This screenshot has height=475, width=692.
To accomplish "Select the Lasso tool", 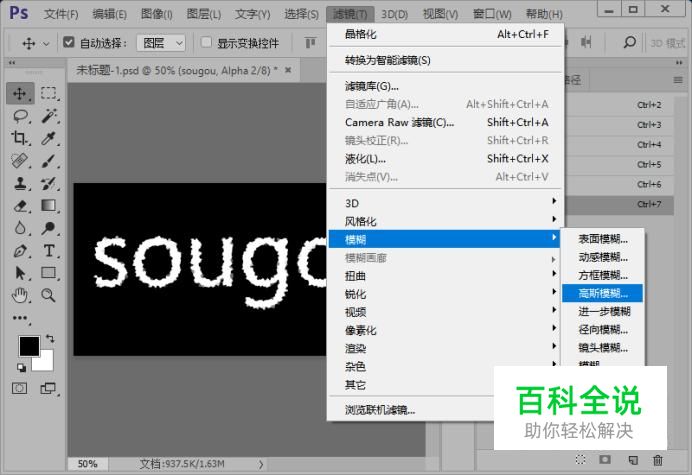I will tap(20, 116).
